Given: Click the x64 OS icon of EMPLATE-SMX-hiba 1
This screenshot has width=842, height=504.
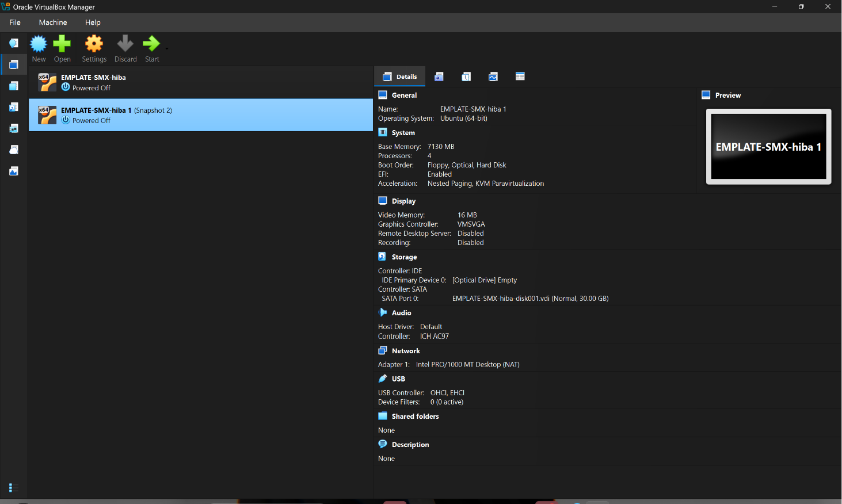Looking at the screenshot, I should point(47,115).
